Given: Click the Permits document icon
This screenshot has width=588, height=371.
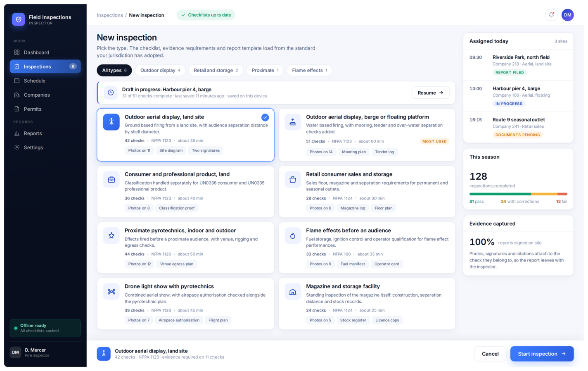Looking at the screenshot, I should [17, 109].
